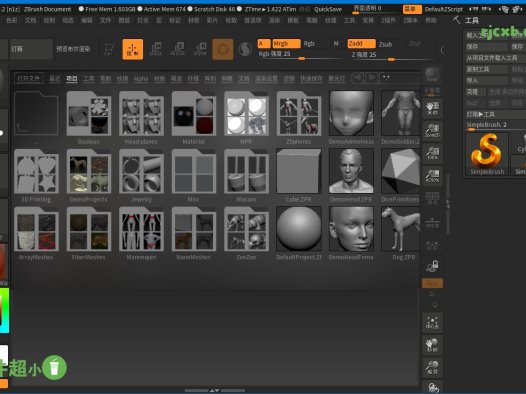Click the BPR render sphere icon
The image size is (526, 394).
tap(432, 75)
